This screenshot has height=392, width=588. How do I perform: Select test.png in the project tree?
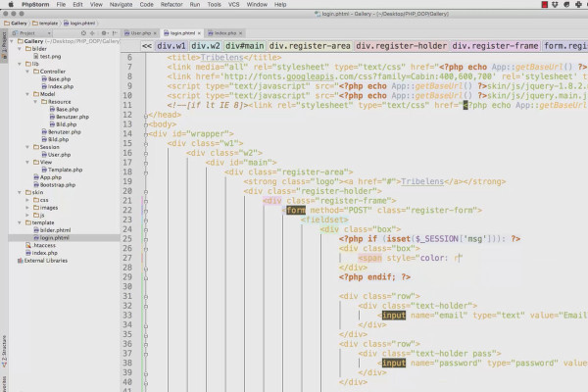click(47, 56)
